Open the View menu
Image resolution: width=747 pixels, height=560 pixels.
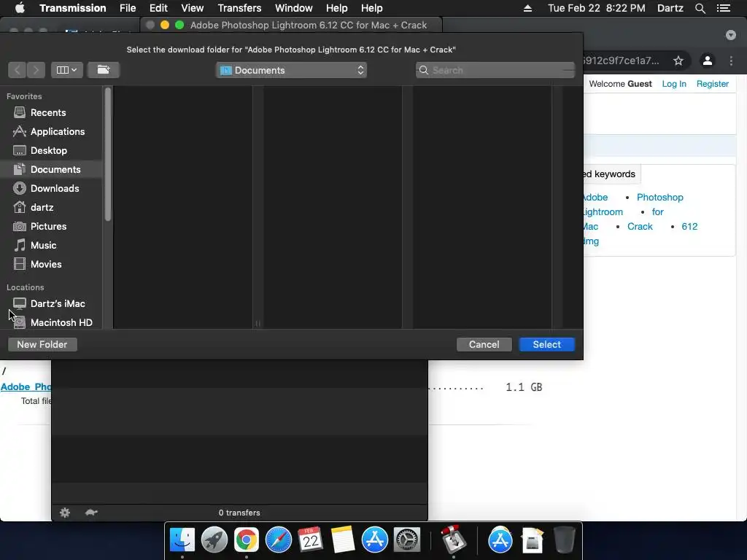tap(193, 8)
